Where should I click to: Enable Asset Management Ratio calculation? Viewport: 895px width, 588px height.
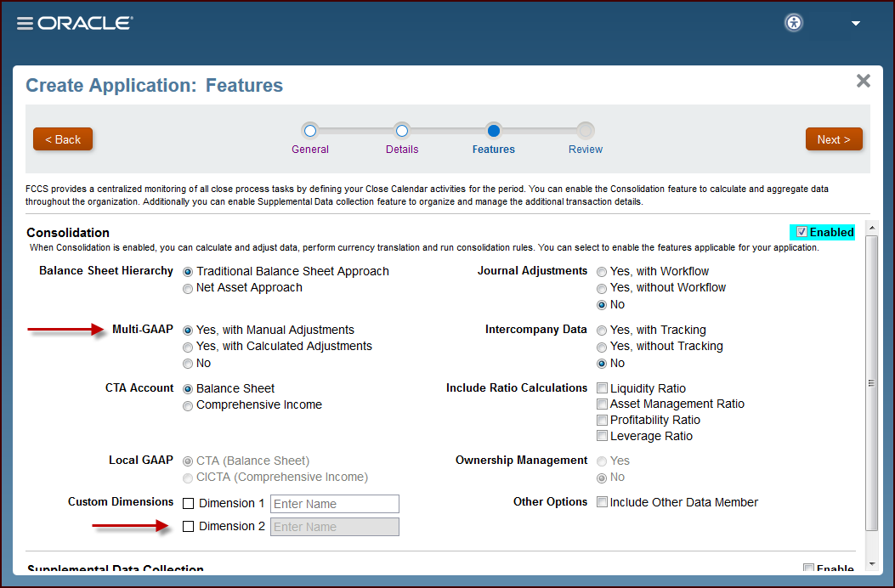[602, 404]
